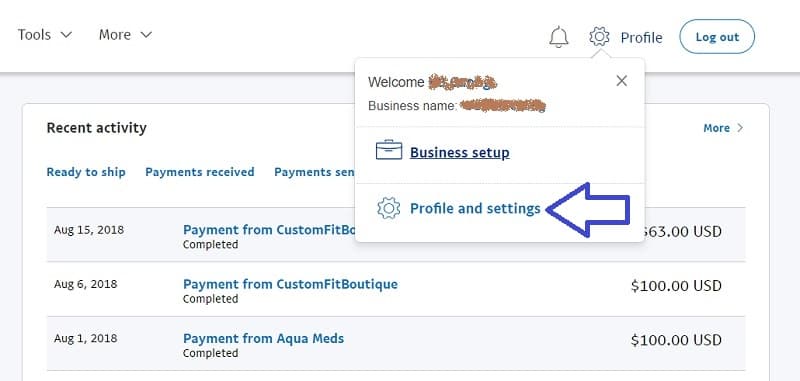Close the Welcome popup with the X
800x381 pixels.
[x=621, y=81]
